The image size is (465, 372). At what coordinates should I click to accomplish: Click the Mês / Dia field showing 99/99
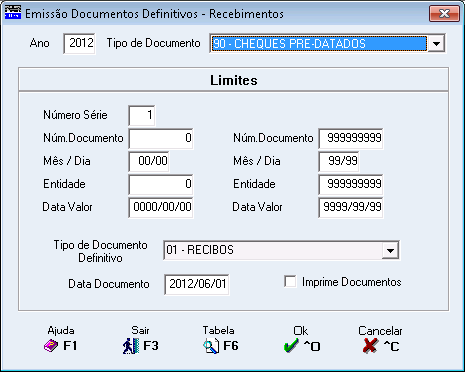(x=339, y=161)
